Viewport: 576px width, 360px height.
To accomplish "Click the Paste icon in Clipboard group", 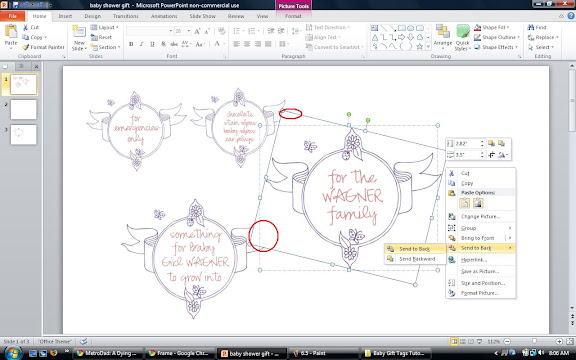I will [x=11, y=32].
